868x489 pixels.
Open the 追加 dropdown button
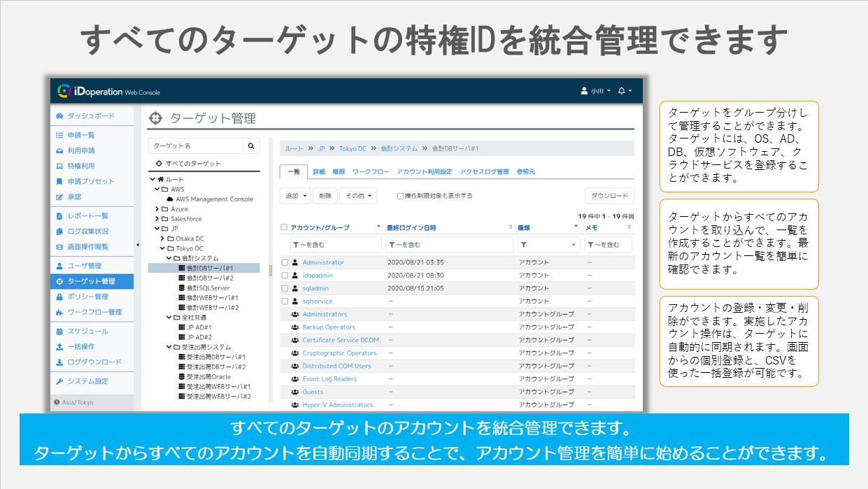[x=294, y=196]
